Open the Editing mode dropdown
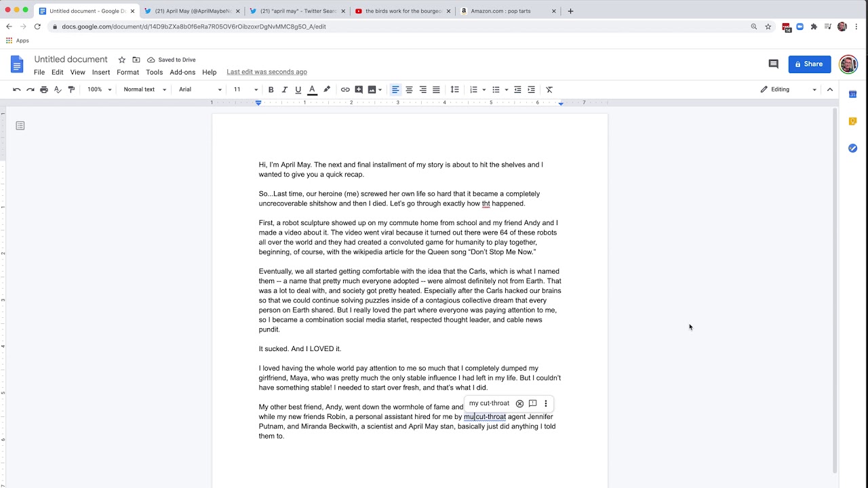 [789, 89]
